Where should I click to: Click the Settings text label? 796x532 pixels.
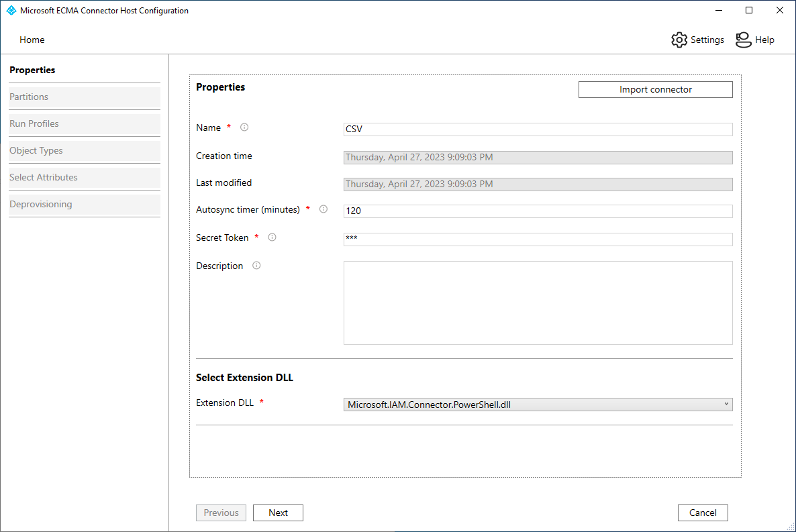[707, 40]
